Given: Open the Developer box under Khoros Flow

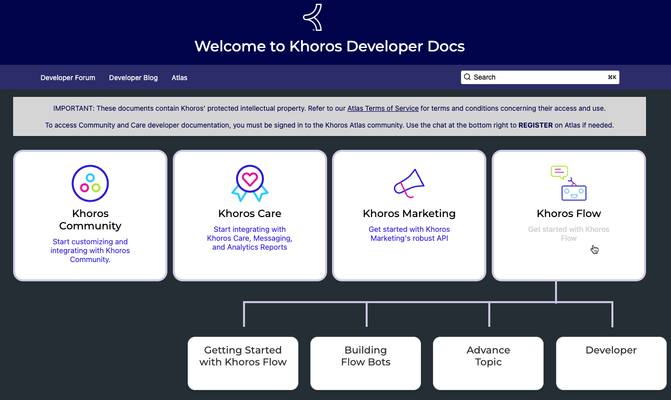Looking at the screenshot, I should pos(611,363).
